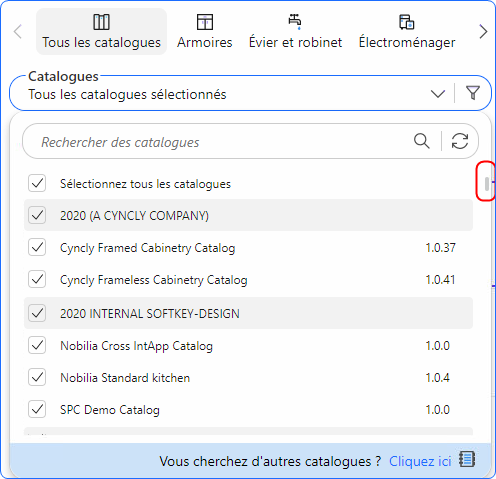Select the Tous les catalogues tab
This screenshot has width=496, height=479.
(101, 32)
